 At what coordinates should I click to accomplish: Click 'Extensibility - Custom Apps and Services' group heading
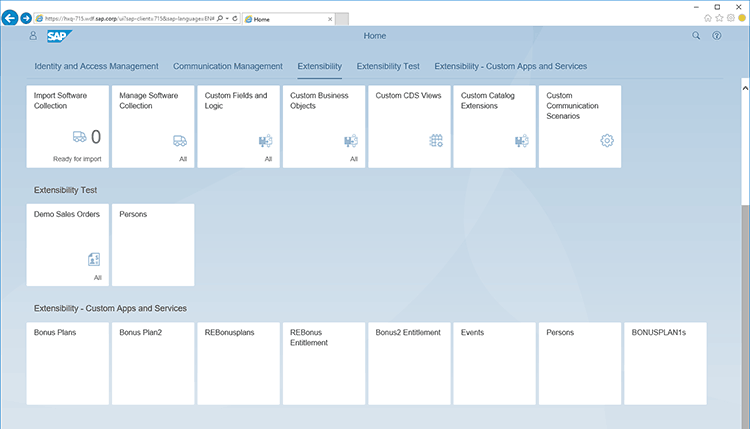point(110,308)
